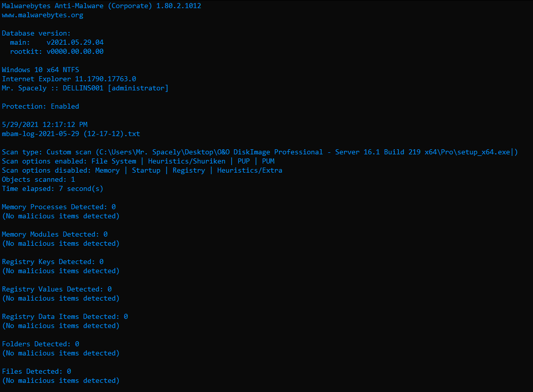Click the DELLINS001 administrator user line
Image resolution: width=533 pixels, height=392 pixels.
85,88
